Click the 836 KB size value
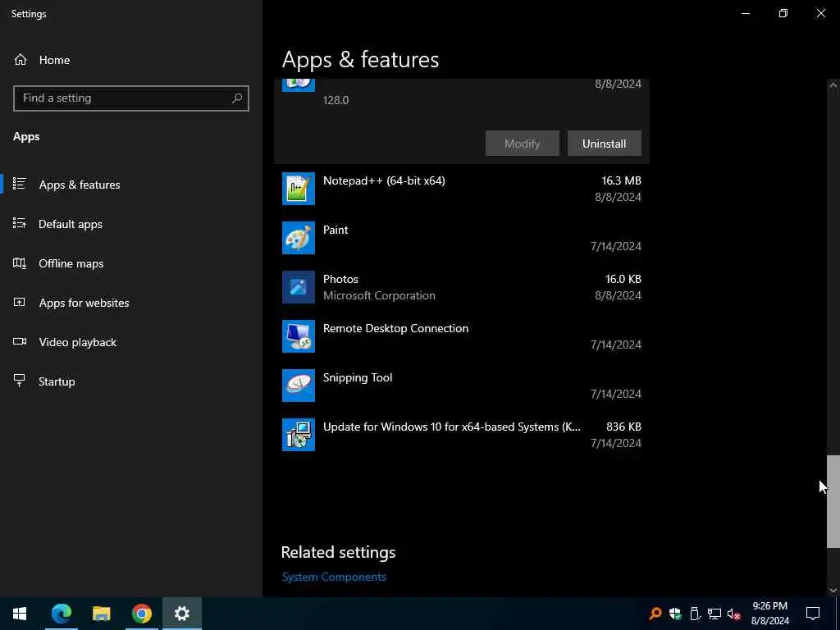This screenshot has height=630, width=840. click(623, 427)
